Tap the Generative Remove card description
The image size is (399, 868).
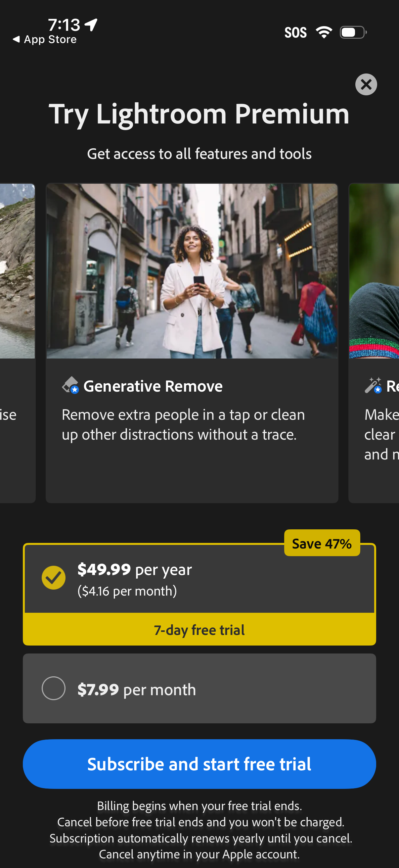click(x=183, y=424)
